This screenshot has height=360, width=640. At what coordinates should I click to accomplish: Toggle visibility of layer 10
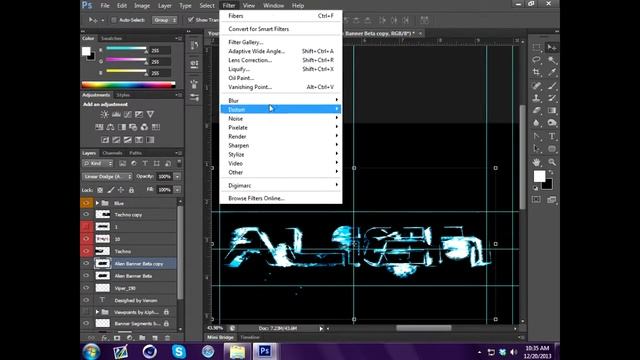(86, 239)
